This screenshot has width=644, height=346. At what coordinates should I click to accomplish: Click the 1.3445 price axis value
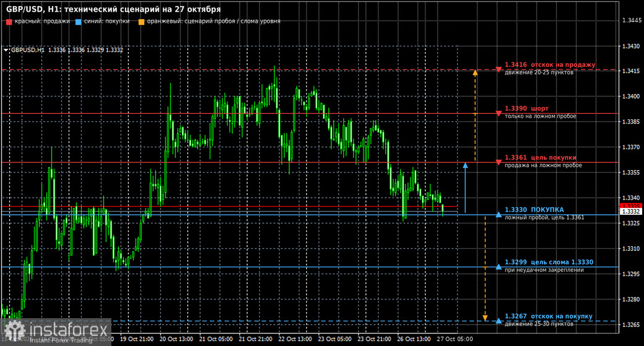632,20
